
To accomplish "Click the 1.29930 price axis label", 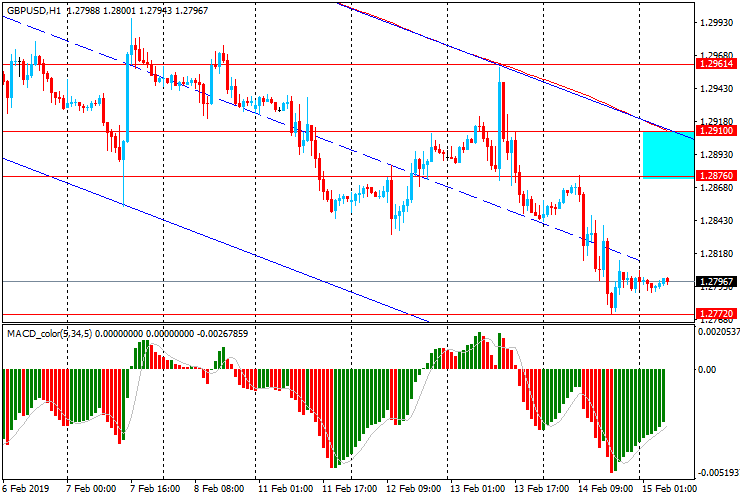I will click(x=716, y=23).
